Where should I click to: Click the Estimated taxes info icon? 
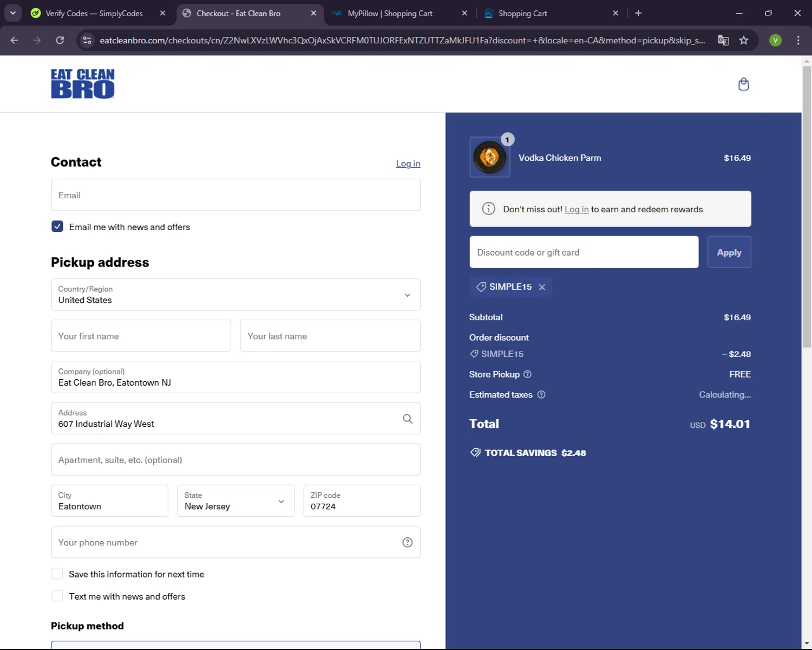541,395
